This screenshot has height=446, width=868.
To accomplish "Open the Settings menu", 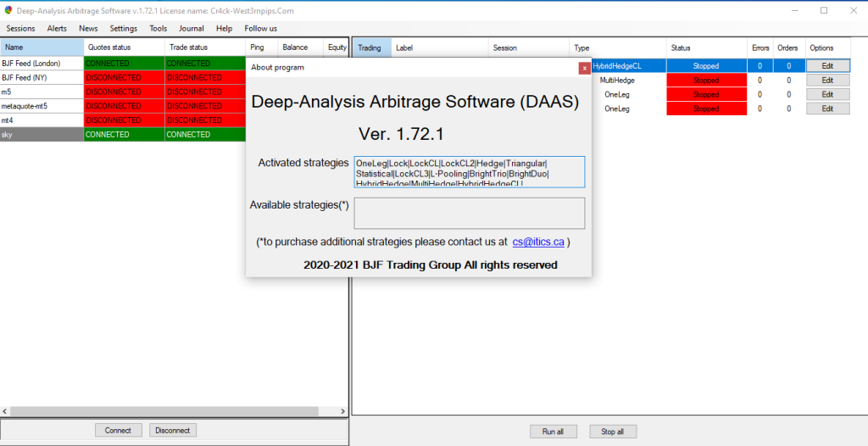I will click(x=124, y=28).
